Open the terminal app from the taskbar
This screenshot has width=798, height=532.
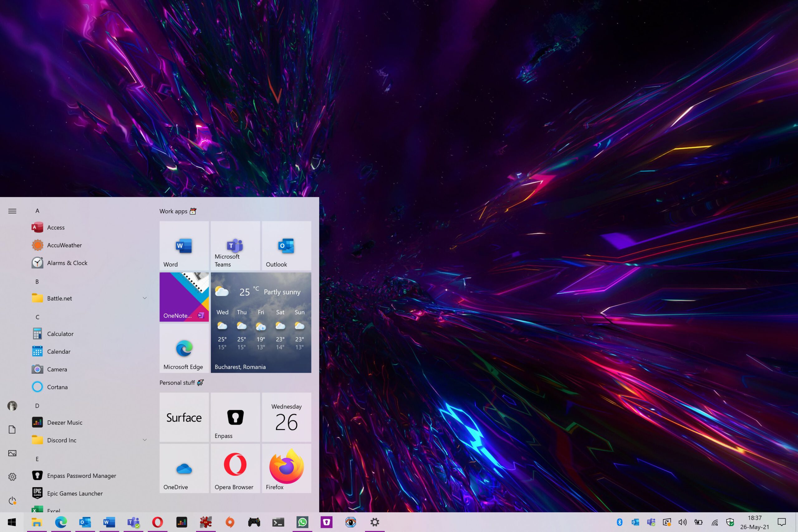(278, 522)
